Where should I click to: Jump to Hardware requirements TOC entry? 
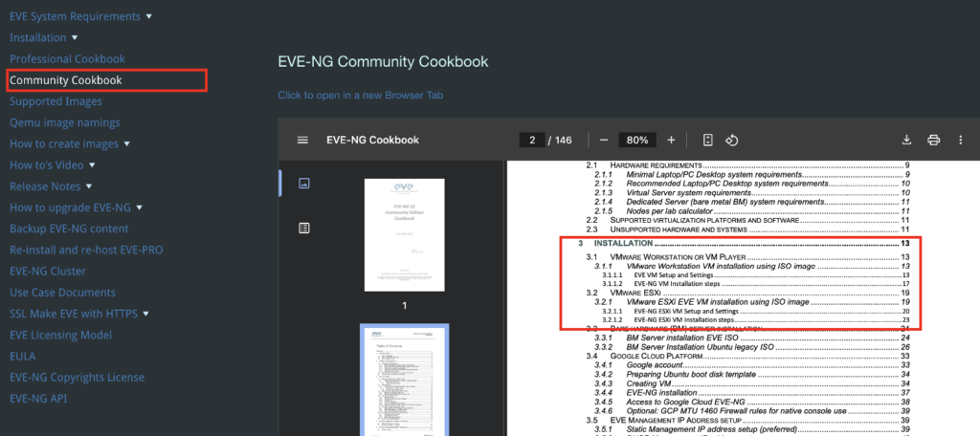click(x=746, y=165)
